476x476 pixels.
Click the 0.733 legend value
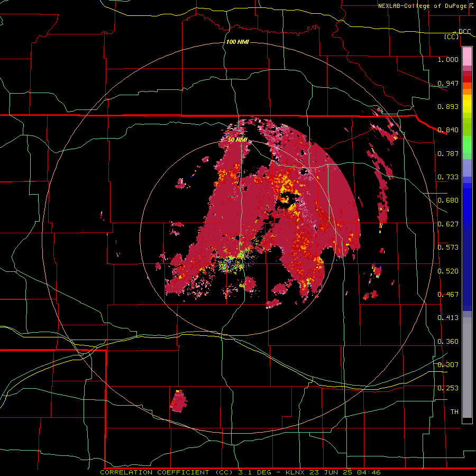(448, 177)
